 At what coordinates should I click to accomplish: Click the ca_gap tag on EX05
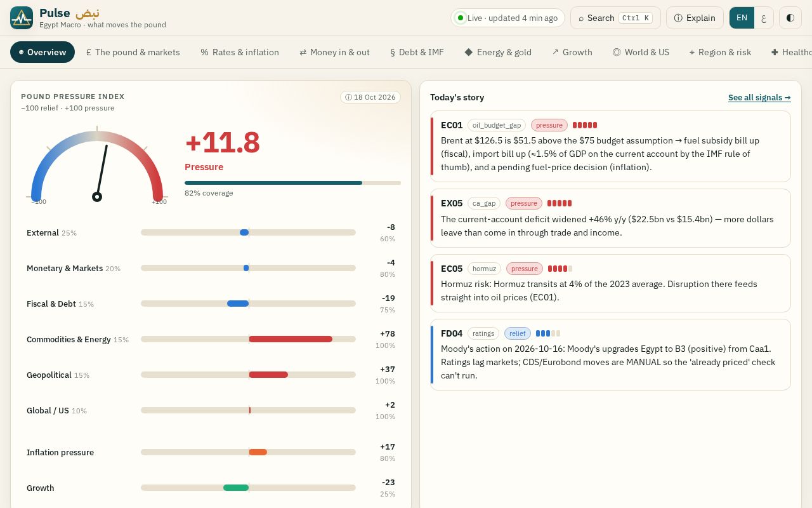click(484, 203)
